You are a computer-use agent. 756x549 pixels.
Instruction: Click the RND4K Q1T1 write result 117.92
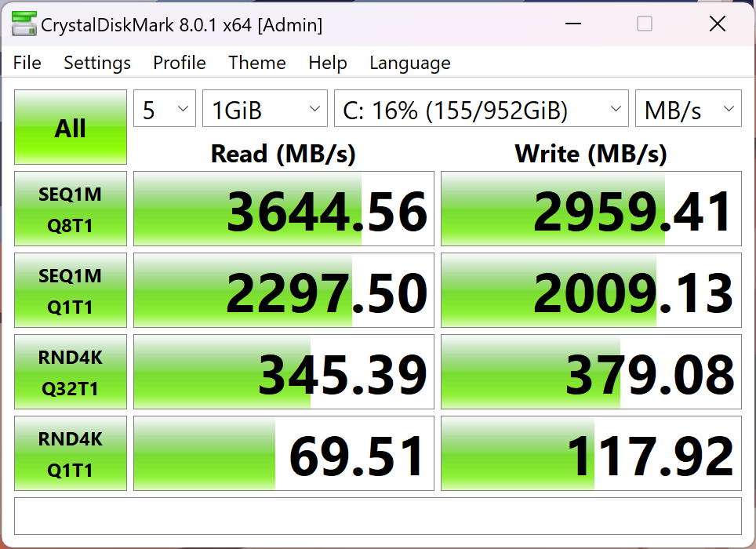(x=591, y=454)
